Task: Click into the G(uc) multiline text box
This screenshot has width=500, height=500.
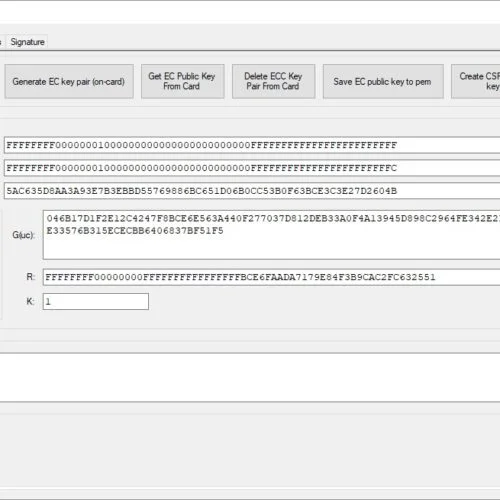Action: coord(271,235)
